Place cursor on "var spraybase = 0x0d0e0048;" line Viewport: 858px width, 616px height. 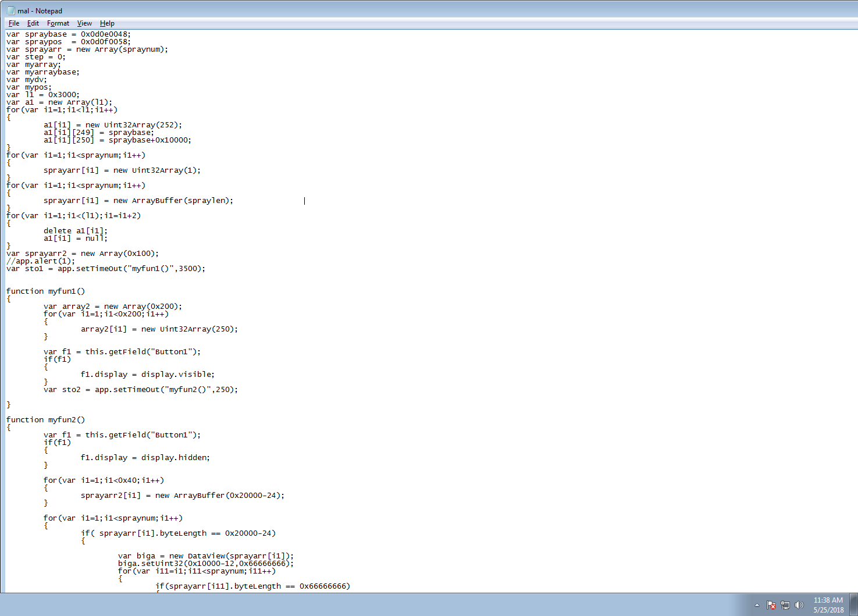(x=69, y=34)
